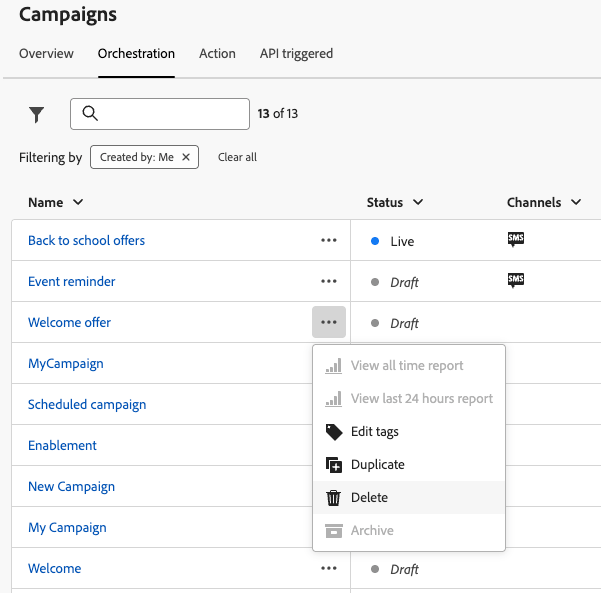Open the filter funnel icon
This screenshot has width=601, height=593.
(x=37, y=114)
